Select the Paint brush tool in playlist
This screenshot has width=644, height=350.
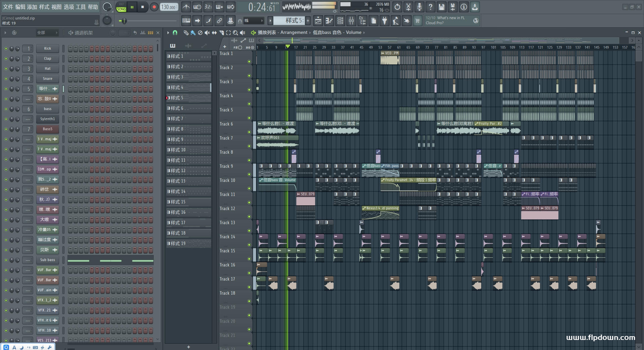[x=193, y=33]
